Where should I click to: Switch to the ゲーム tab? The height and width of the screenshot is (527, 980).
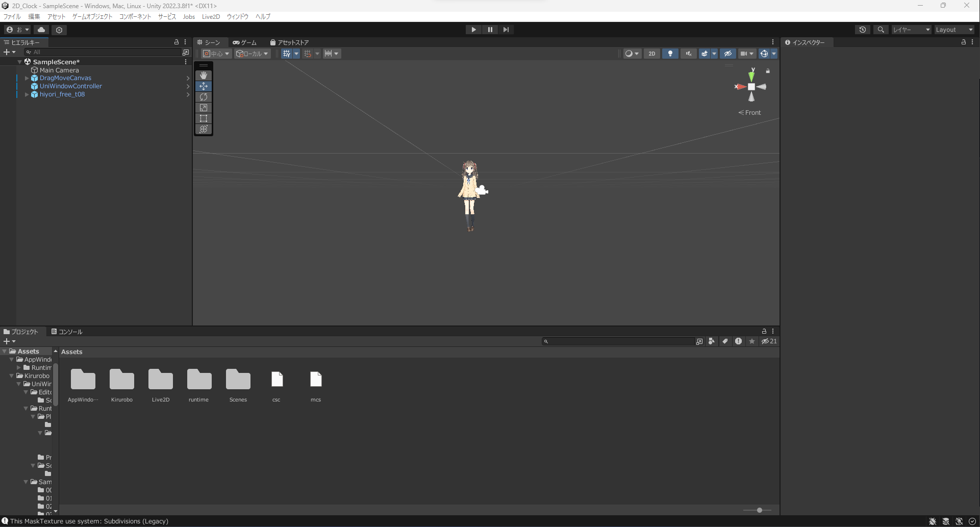[244, 42]
